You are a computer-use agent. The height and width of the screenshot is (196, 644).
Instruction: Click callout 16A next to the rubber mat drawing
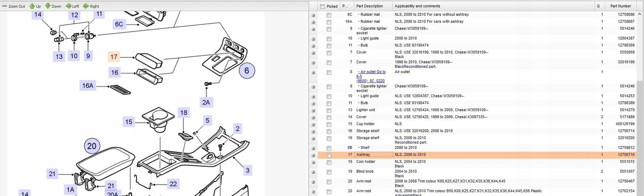click(x=88, y=86)
